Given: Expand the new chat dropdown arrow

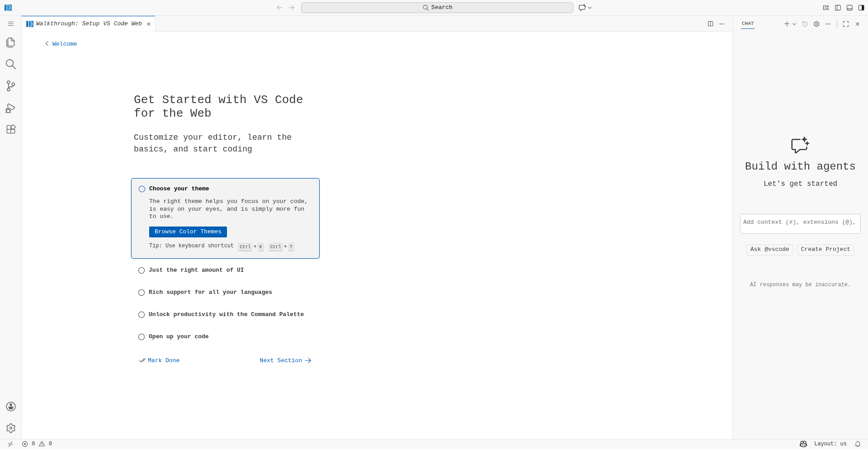Looking at the screenshot, I should tap(794, 24).
